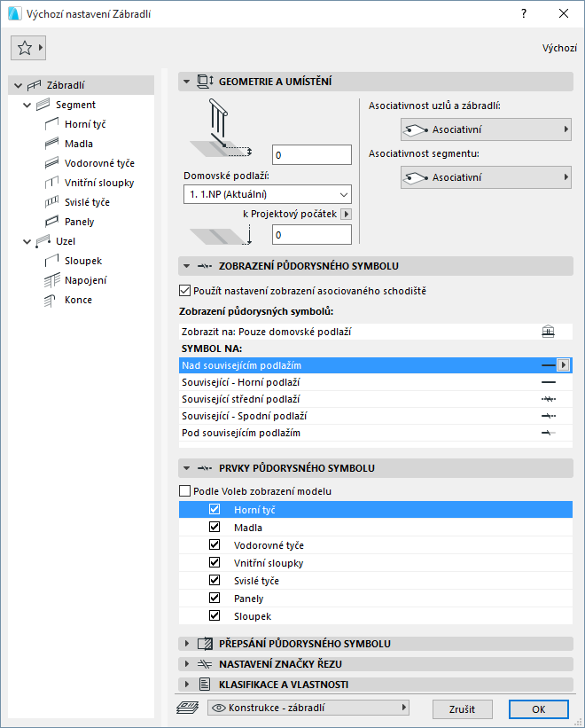Open the Domovské podlaží dropdown
Image resolution: width=585 pixels, height=728 pixels.
pos(267,194)
